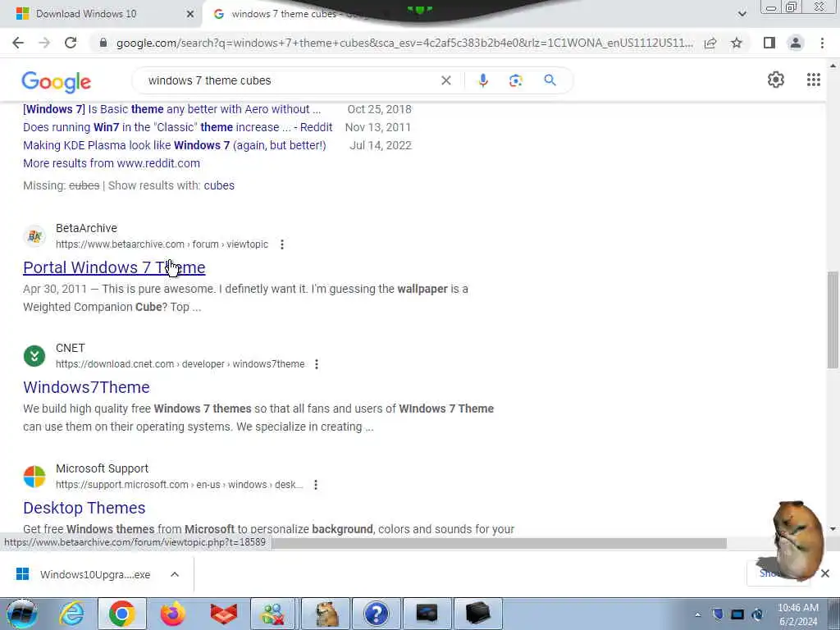Screen dimensions: 840x630
Task: Open the black box app in taskbar
Action: point(477,614)
